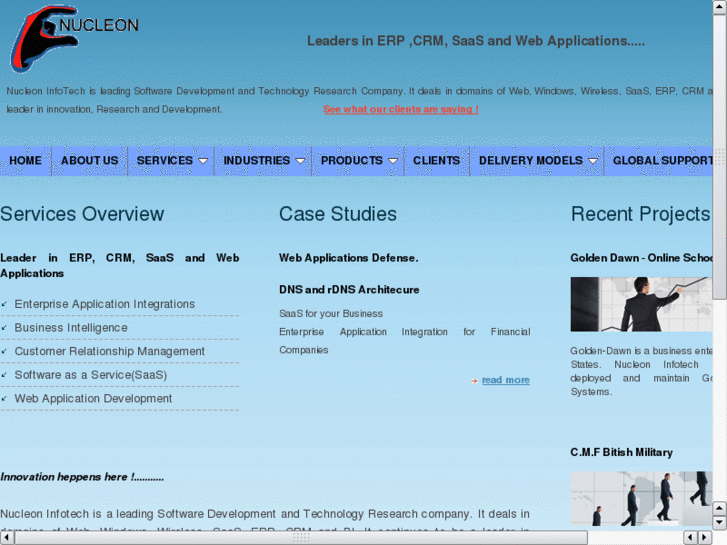Go to the Clients page

[436, 160]
